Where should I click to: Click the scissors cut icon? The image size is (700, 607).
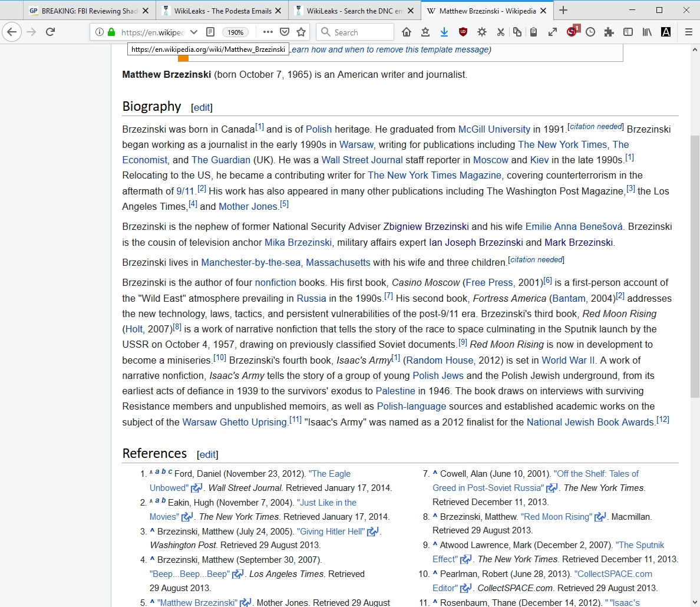point(500,32)
